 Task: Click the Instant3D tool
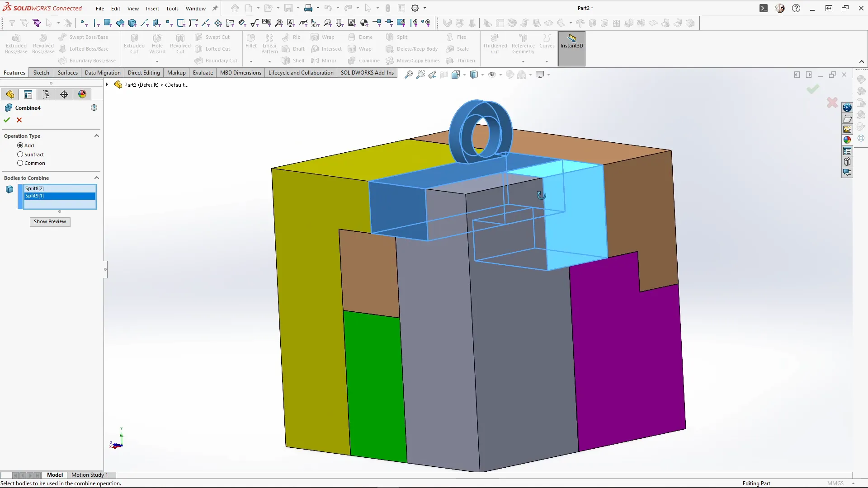point(571,42)
